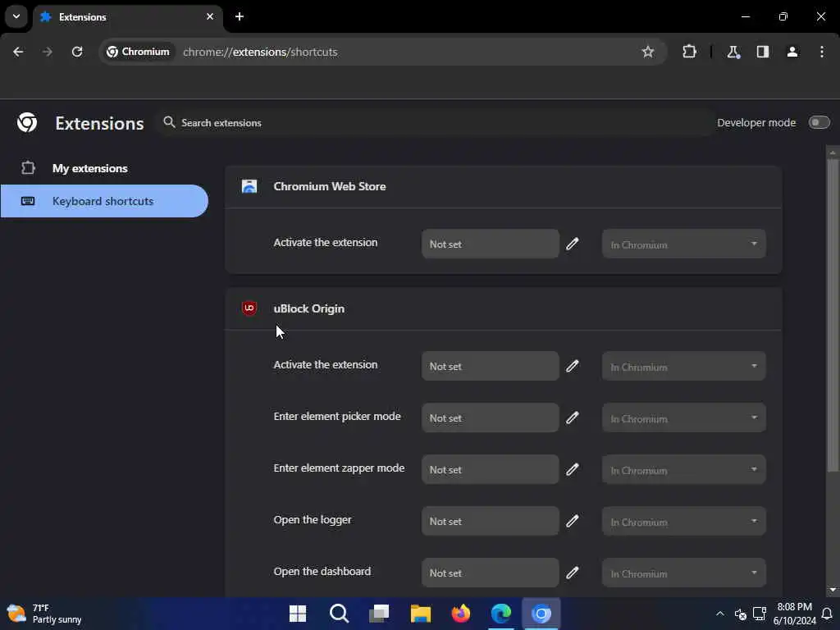
Task: Enable the Developer mode toggle
Action: (x=819, y=123)
